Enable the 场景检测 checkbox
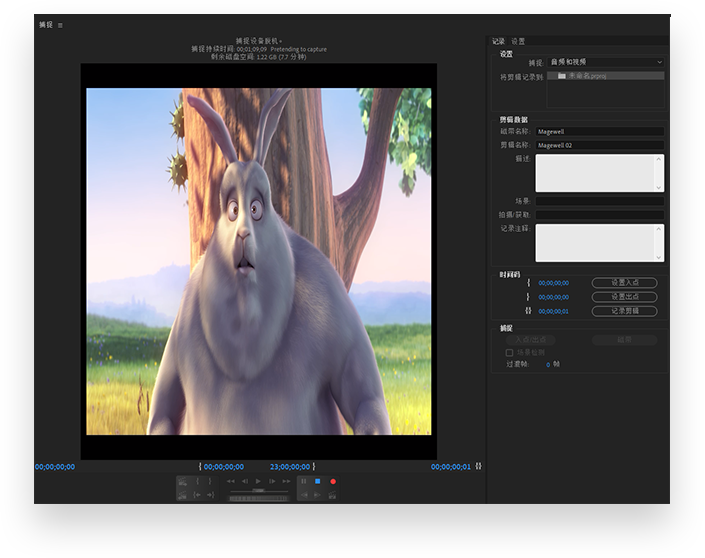Image resolution: width=705 pixels, height=558 pixels. tap(509, 353)
